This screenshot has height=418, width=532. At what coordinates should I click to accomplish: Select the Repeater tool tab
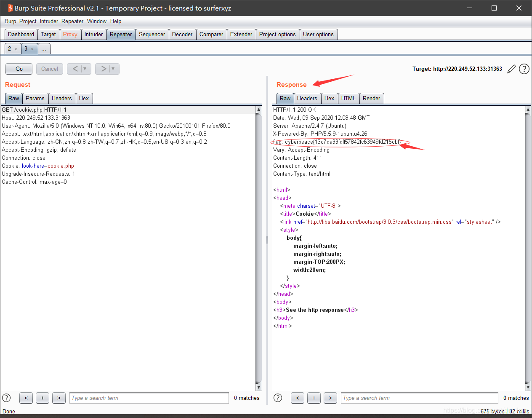(121, 35)
